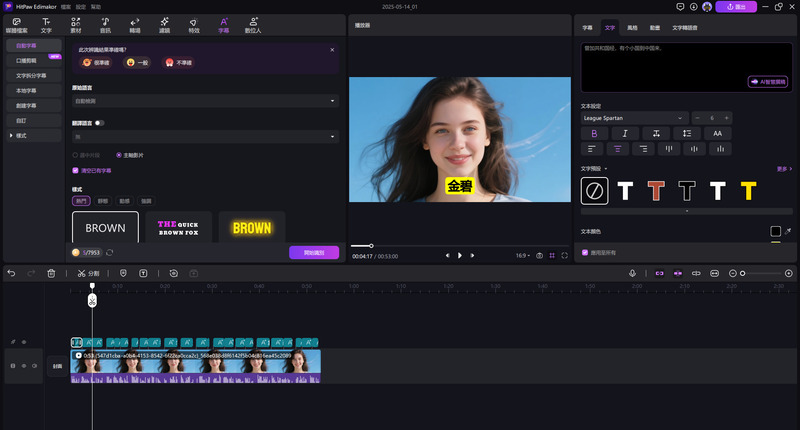Pick text color with the eyedropper icon
The image size is (800, 430).
(789, 231)
